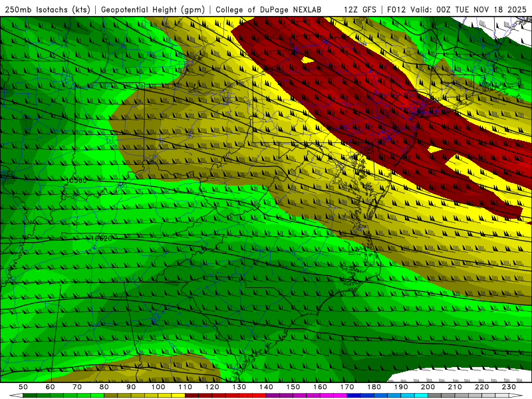The image size is (532, 399).
Task: Click the 'F012' forecast hour text
Action: click(396, 10)
